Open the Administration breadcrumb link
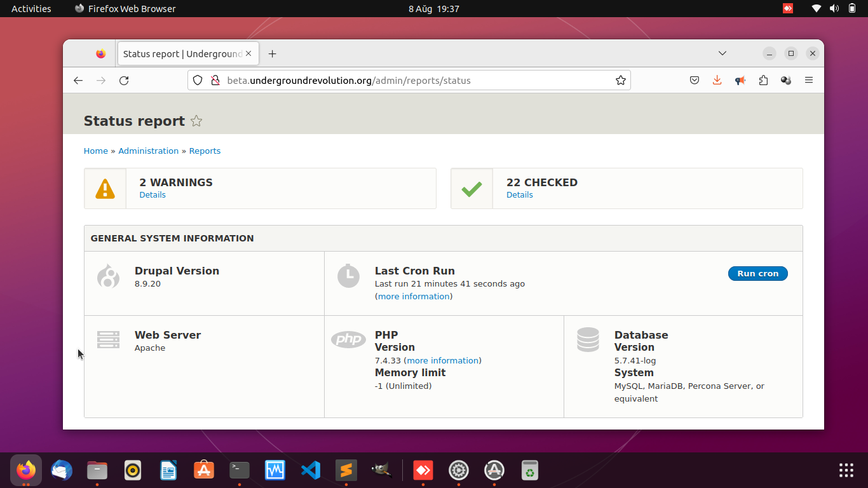 point(149,151)
